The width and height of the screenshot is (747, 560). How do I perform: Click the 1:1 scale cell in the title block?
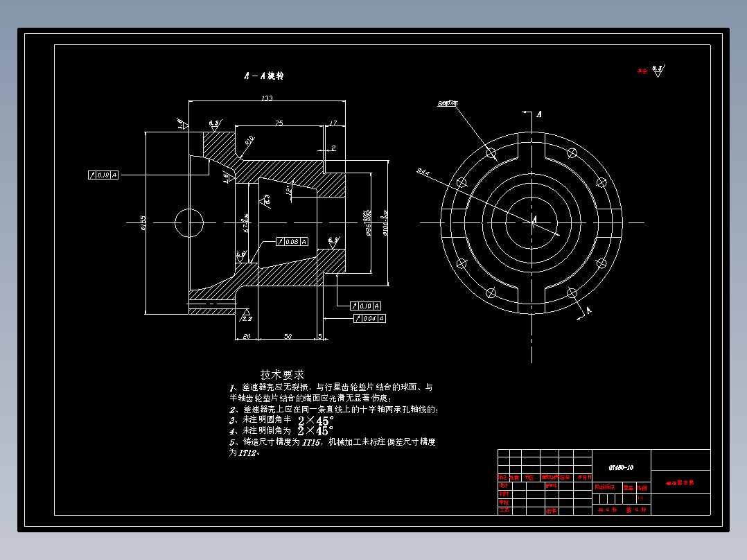[x=640, y=498]
